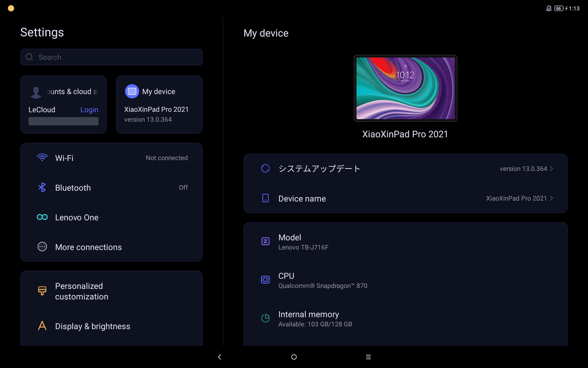Click the Device name tablet icon

[x=265, y=198]
